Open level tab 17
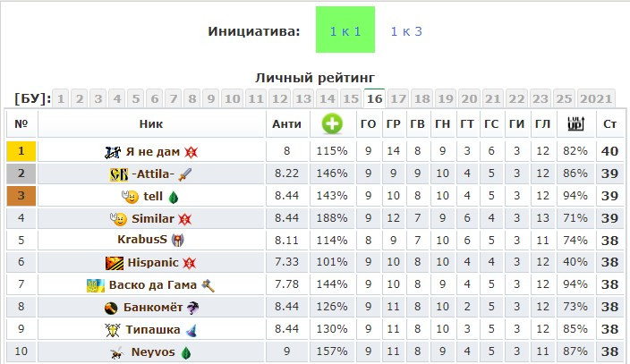 [x=397, y=98]
